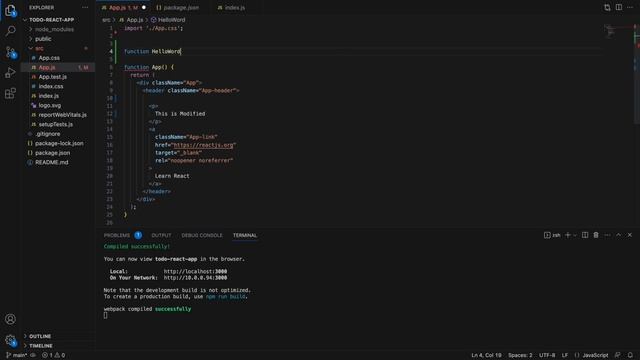Screen dimensions: 640x360
Task: Open the Manage settings gear
Action: click(10, 340)
